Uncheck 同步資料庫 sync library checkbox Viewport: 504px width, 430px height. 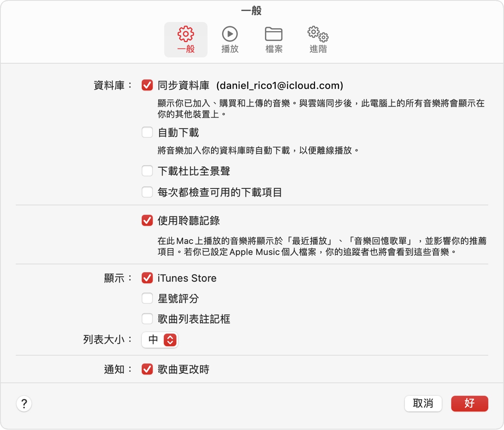click(x=147, y=85)
